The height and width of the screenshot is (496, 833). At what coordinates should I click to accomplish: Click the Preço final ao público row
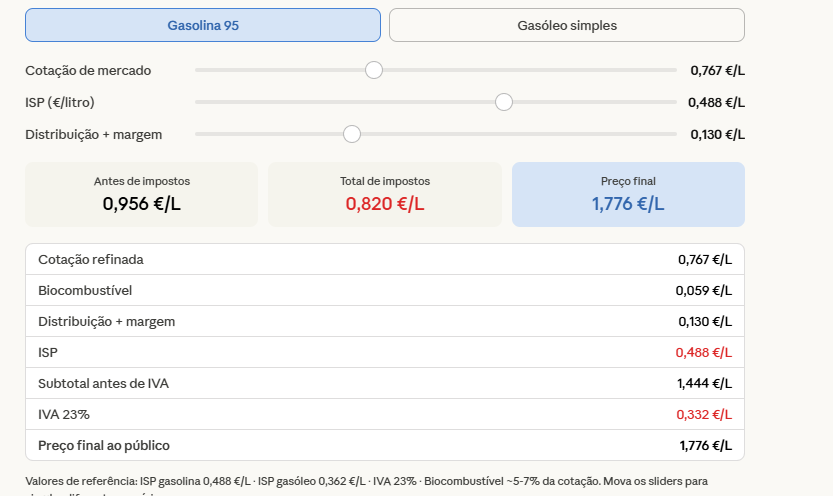click(385, 446)
